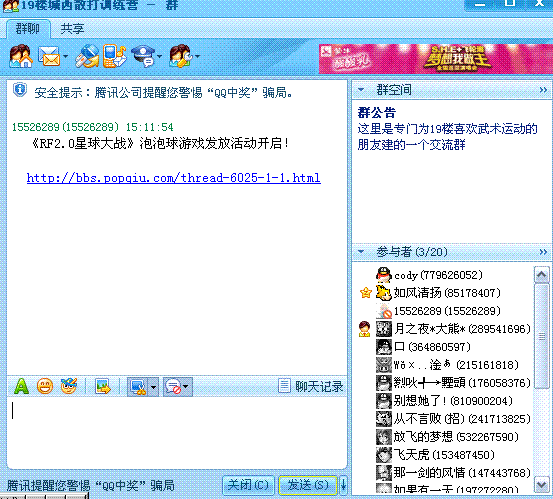This screenshot has height=499, width=553.
Task: Click group announcement text about 19楼
Action: point(447,137)
